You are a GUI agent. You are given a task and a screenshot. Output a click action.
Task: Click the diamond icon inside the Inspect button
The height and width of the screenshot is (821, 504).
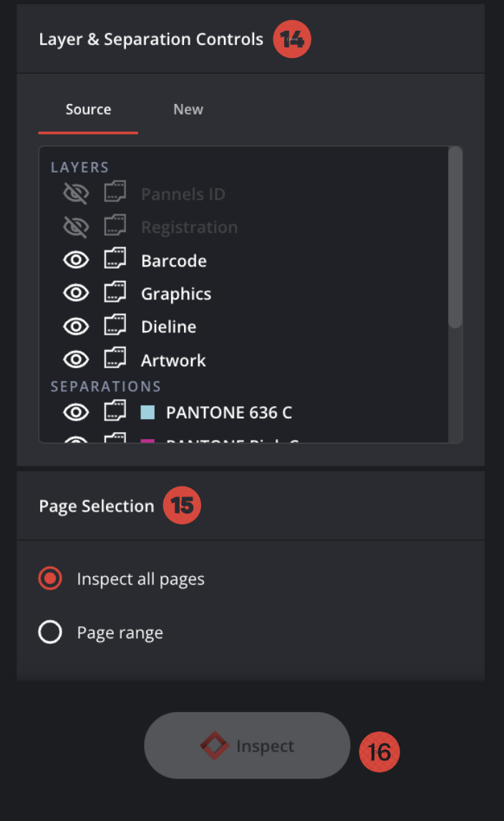(214, 745)
